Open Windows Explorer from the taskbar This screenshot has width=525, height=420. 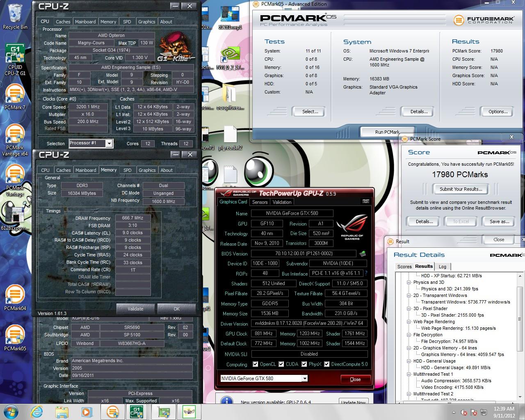click(x=62, y=412)
